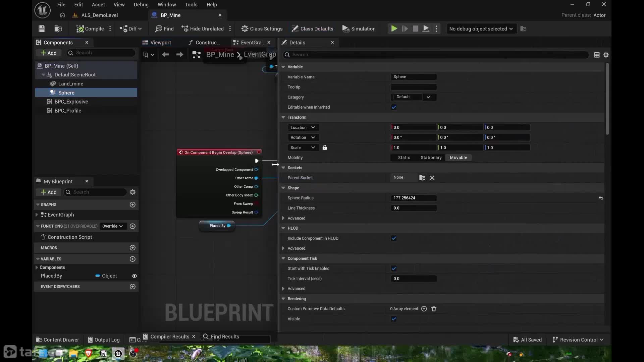Click the frame skip playback button
The image size is (644, 362).
coord(405,29)
